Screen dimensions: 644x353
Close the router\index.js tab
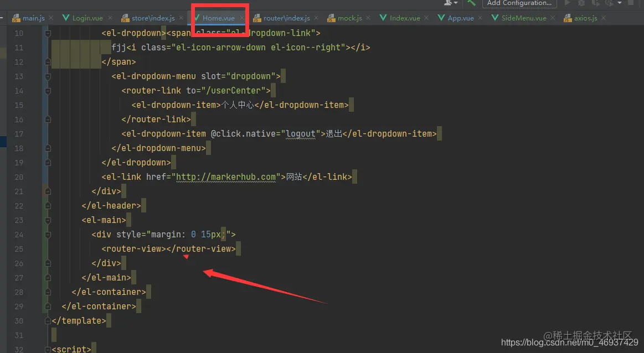click(316, 18)
